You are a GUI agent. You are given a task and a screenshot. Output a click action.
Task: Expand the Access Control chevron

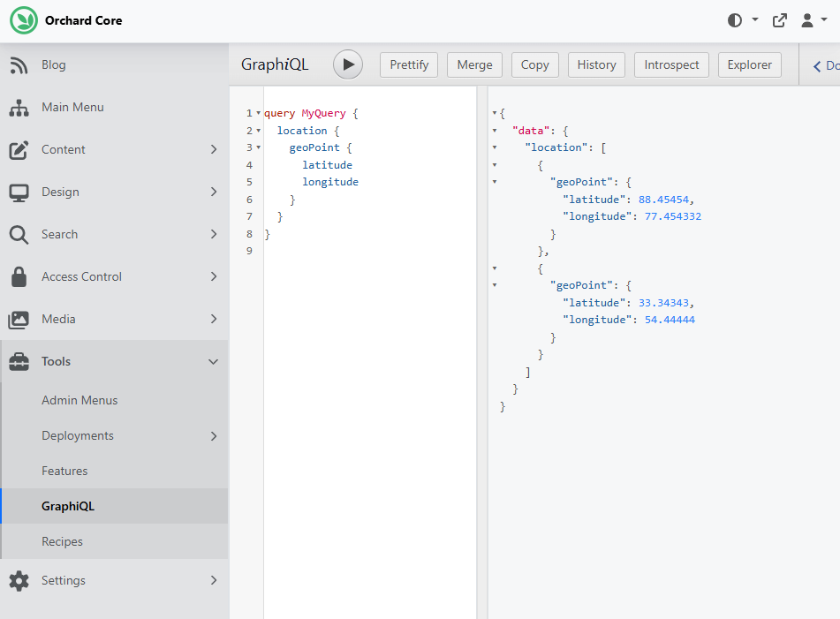214,276
